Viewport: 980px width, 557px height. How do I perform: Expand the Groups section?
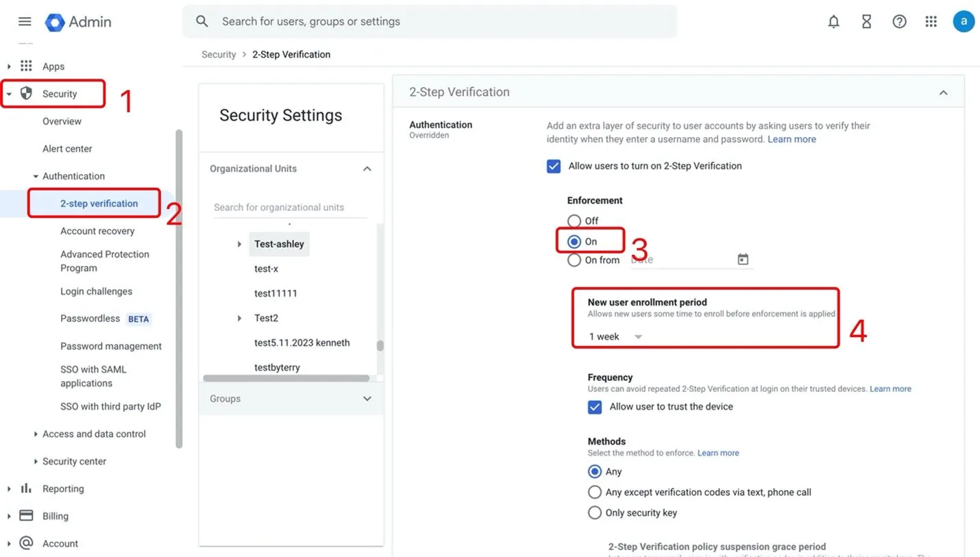point(367,398)
